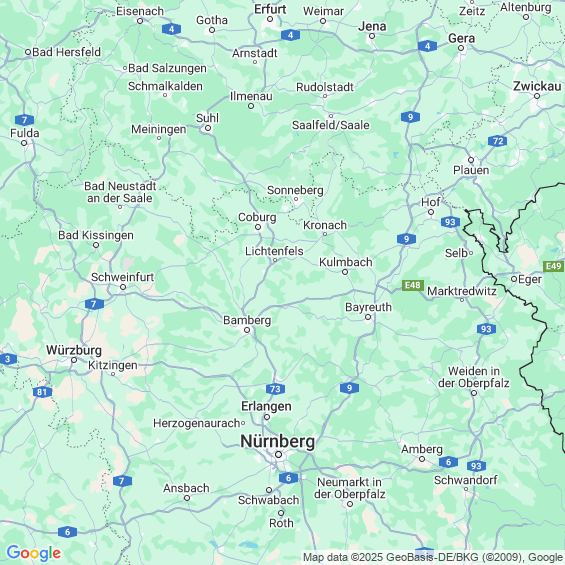Click the Fulda city marker
565x565 pixels.
pyautogui.click(x=24, y=143)
